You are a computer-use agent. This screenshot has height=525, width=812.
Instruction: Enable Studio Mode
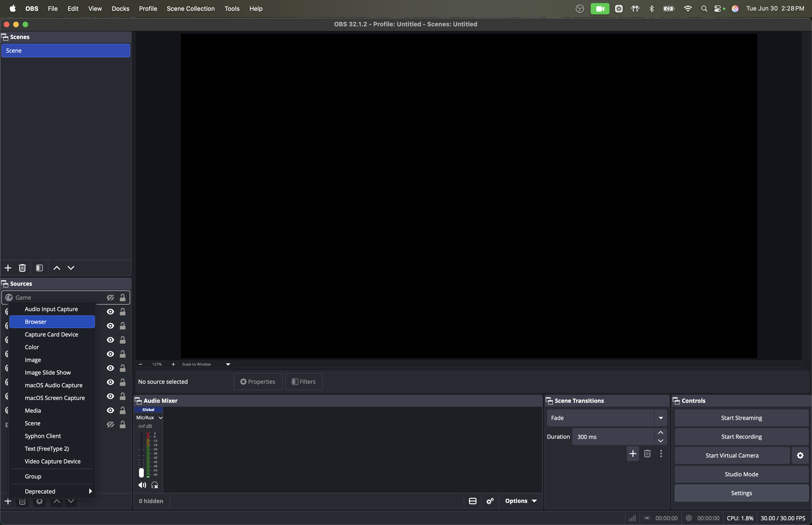click(742, 474)
